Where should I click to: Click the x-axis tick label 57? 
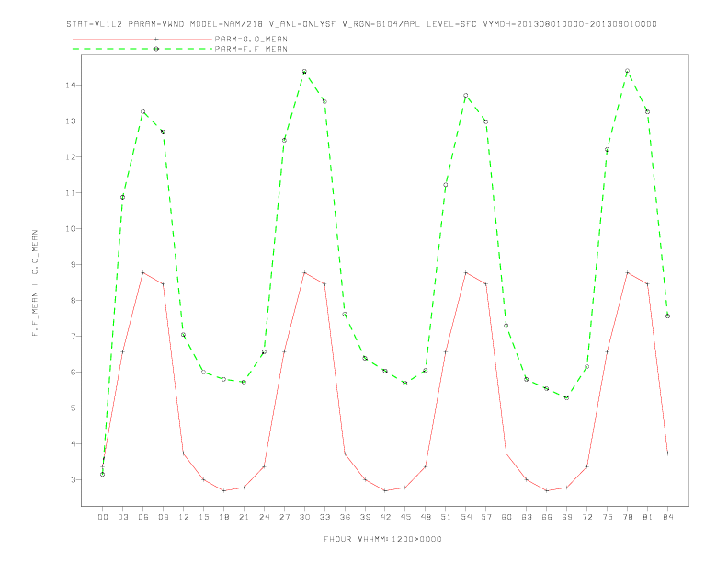[486, 517]
